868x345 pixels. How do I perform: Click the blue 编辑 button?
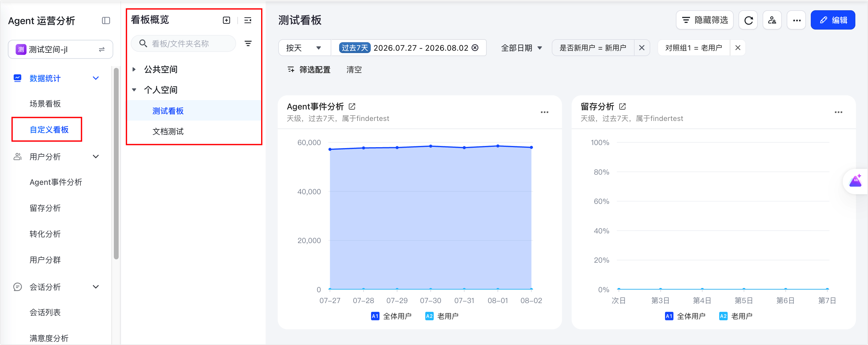833,20
